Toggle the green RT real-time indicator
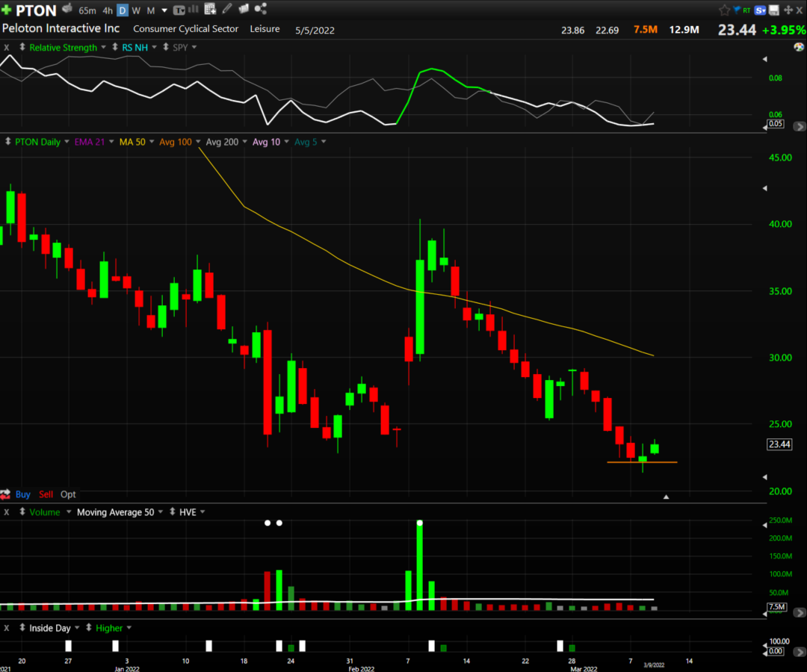This screenshot has height=672, width=807. click(x=746, y=10)
